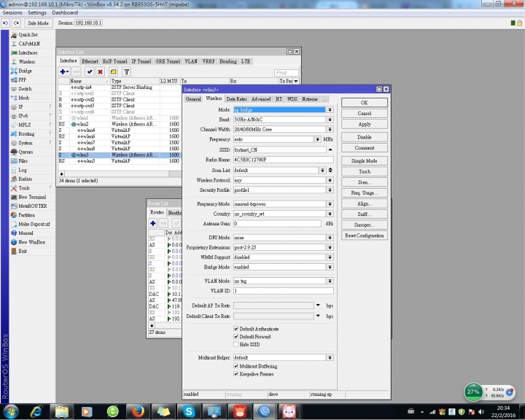Open the Wireless Protocol dropdown arrow
The width and height of the screenshot is (525, 420).
click(x=330, y=180)
